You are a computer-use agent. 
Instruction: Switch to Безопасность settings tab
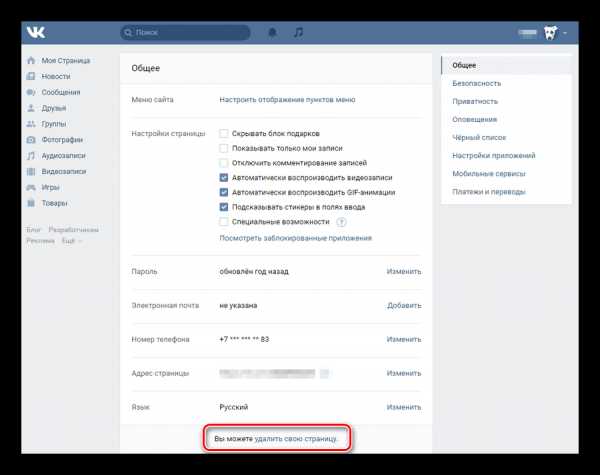coord(506,83)
